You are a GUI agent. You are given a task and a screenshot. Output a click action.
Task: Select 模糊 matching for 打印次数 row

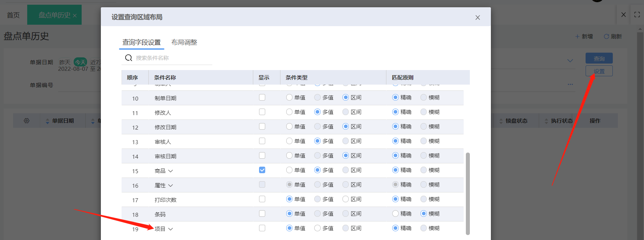(423, 199)
